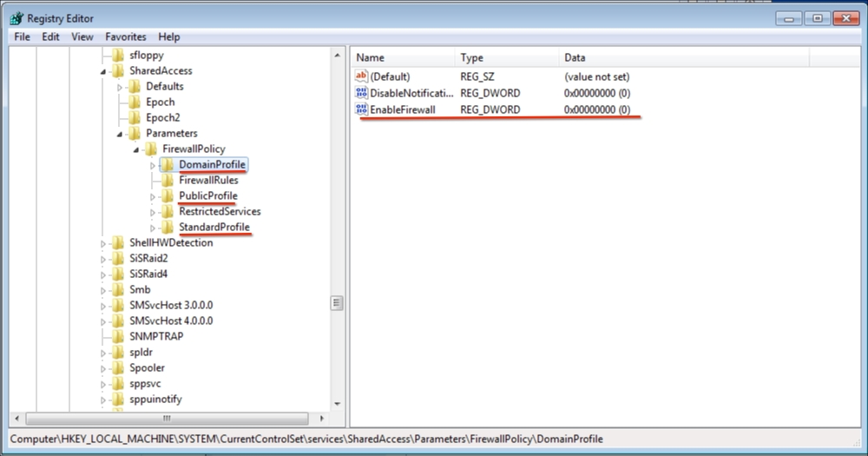Open the Favorites menu

(x=126, y=37)
